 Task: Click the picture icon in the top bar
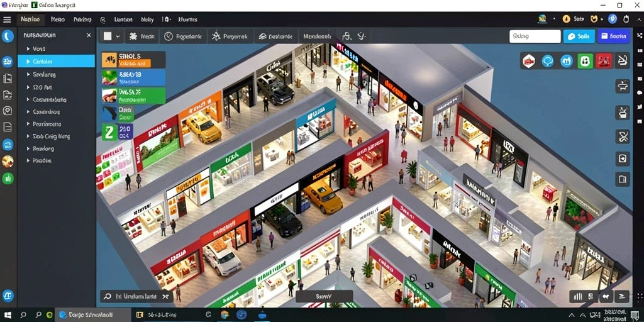tap(543, 19)
